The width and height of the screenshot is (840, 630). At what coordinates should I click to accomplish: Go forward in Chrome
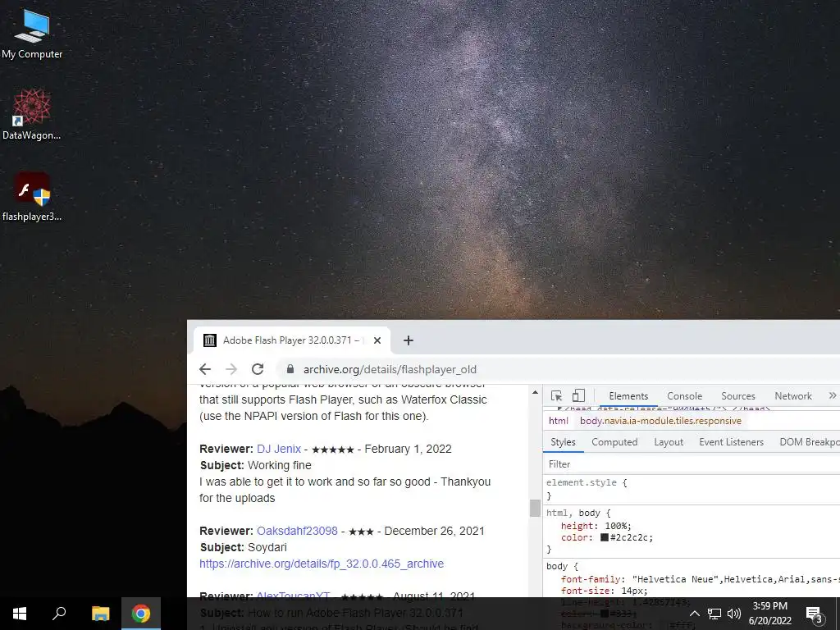tap(231, 369)
